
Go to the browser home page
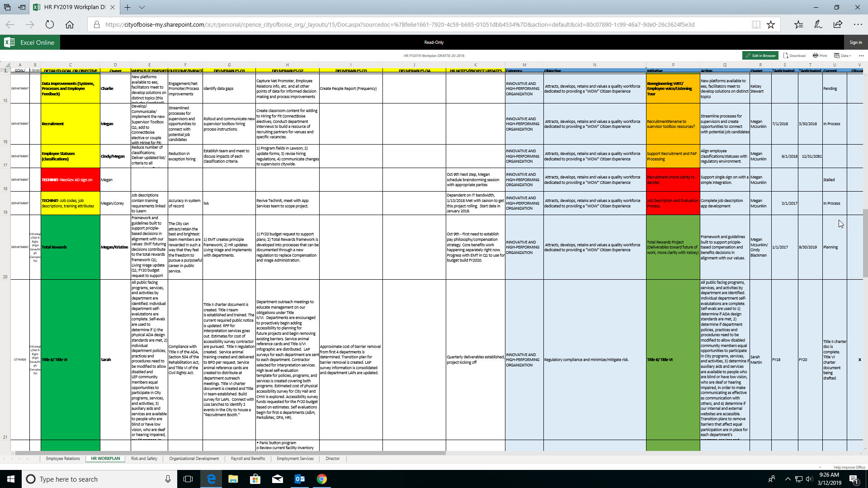70,25
